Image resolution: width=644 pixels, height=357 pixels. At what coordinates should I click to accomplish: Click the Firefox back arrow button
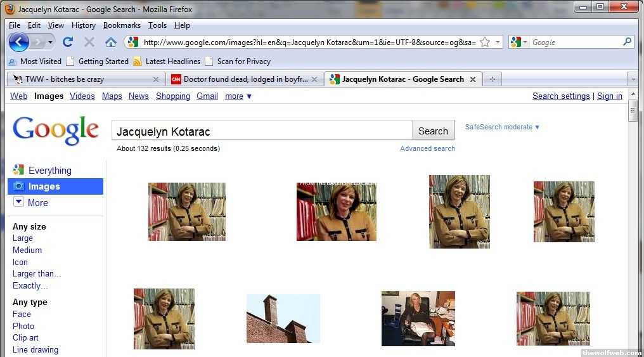coord(18,42)
